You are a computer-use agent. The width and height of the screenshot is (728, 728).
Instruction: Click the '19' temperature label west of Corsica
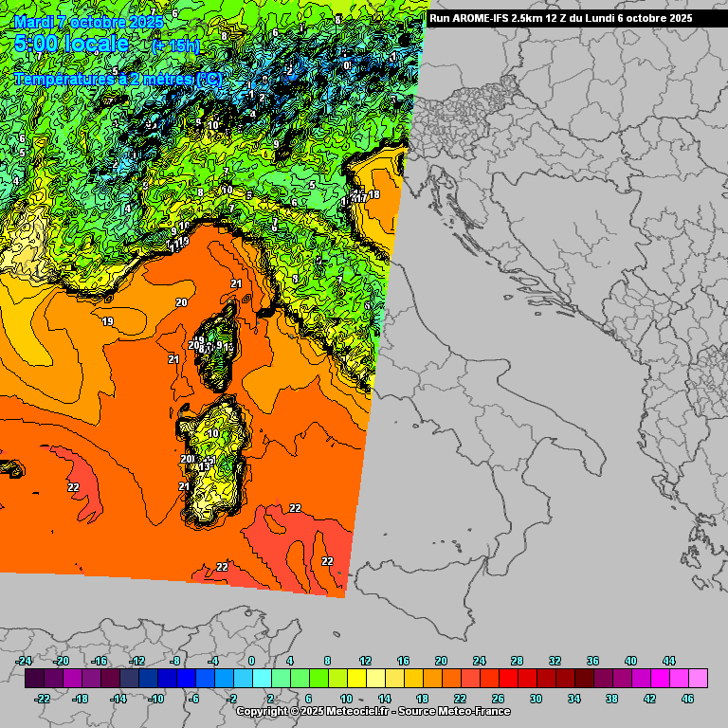pyautogui.click(x=108, y=322)
